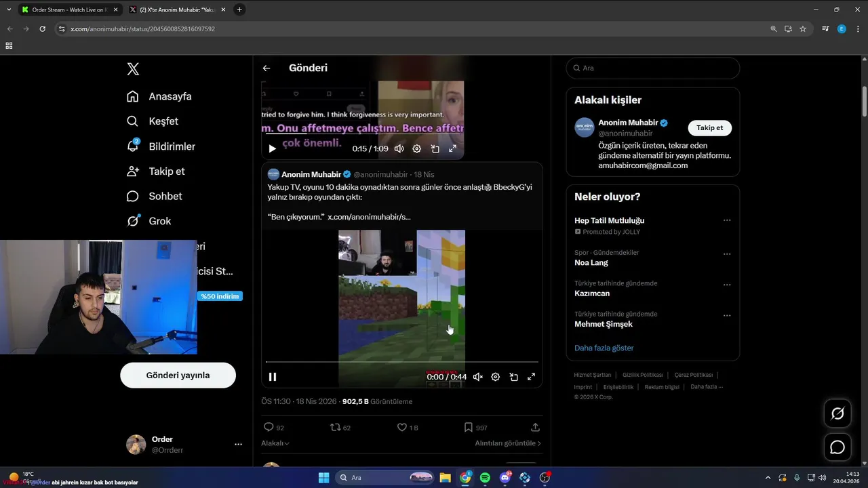Image resolution: width=868 pixels, height=488 pixels.
Task: Bookmark this page with star icon
Action: pos(803,29)
